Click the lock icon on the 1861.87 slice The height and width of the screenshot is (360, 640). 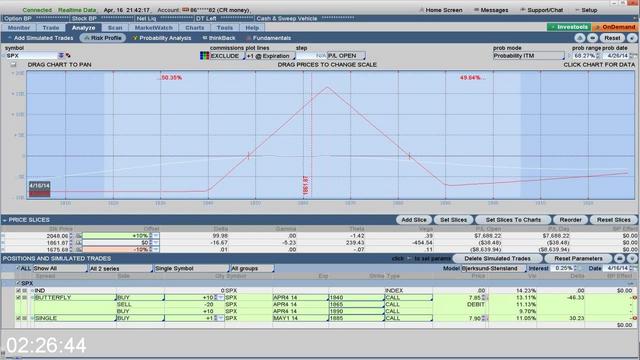[x=79, y=242]
